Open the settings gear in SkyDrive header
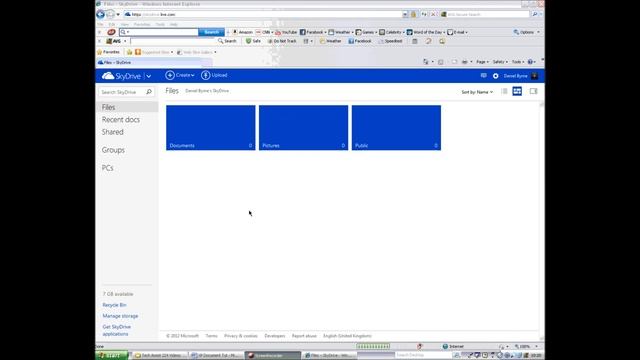The width and height of the screenshot is (640, 360). [496, 76]
